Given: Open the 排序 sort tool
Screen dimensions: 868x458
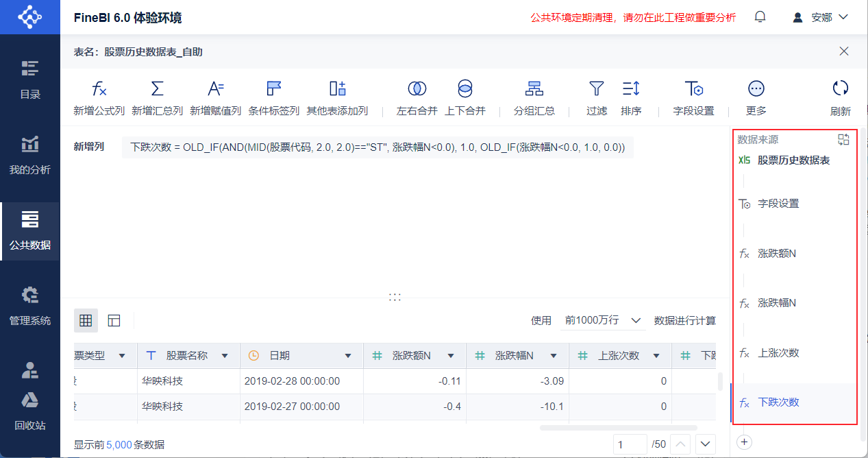Looking at the screenshot, I should (631, 99).
